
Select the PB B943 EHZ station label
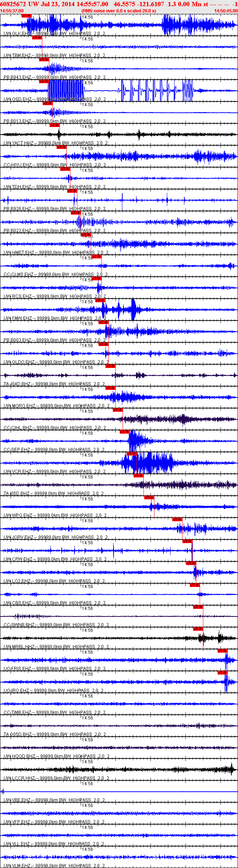coord(18,77)
